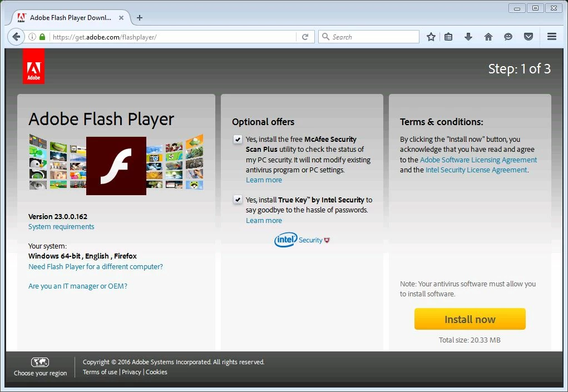This screenshot has height=392, width=568.
Task: Open 'Need Flash Player for a different computer?' link
Action: (96, 267)
